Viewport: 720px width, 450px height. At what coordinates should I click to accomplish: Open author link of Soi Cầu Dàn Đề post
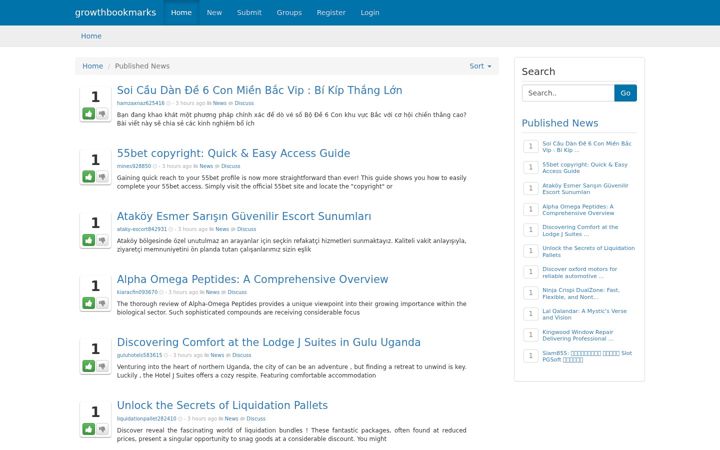[x=141, y=103]
